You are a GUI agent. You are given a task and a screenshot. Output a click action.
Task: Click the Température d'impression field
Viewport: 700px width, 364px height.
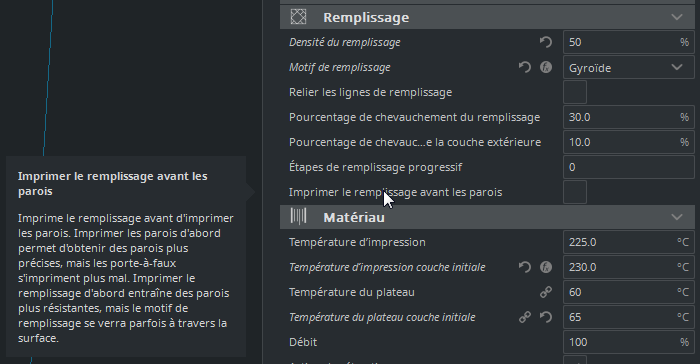[629, 242]
